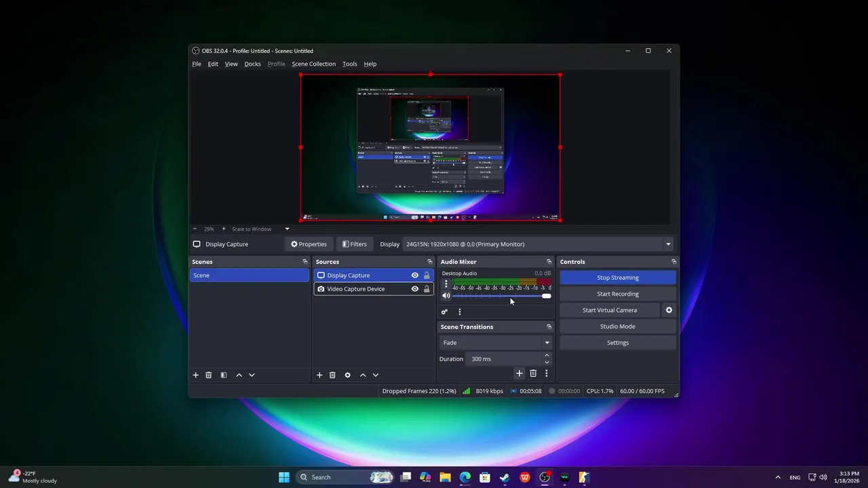This screenshot has width=868, height=488.
Task: Open Fade transition dropdown
Action: click(x=496, y=342)
